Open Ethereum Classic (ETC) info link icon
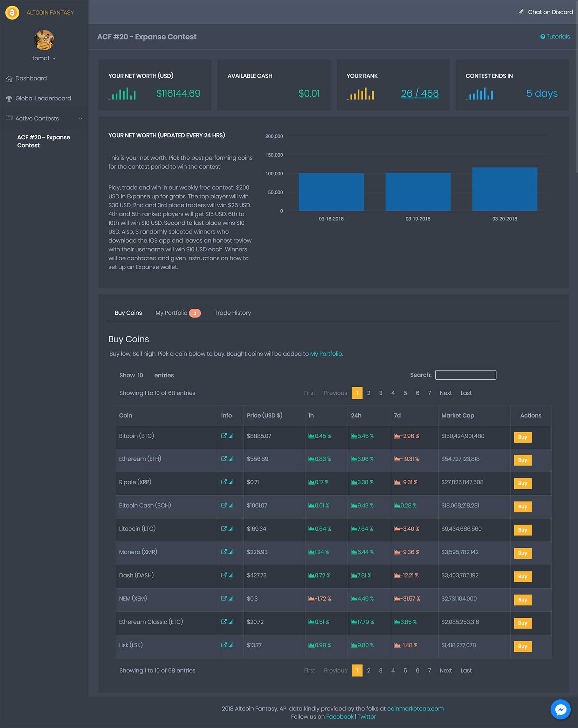The width and height of the screenshot is (578, 728). coord(224,622)
